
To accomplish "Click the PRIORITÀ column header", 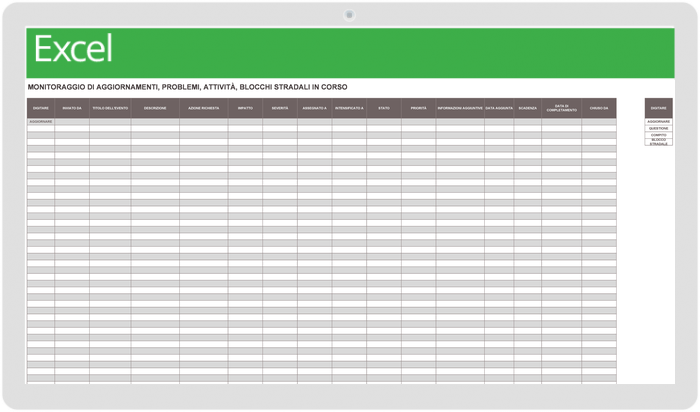I will [x=419, y=108].
